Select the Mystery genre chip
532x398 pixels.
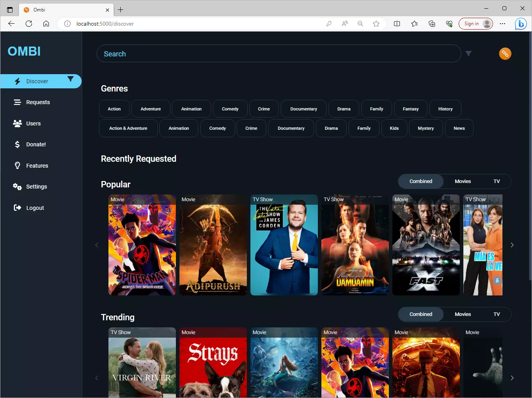pyautogui.click(x=426, y=128)
